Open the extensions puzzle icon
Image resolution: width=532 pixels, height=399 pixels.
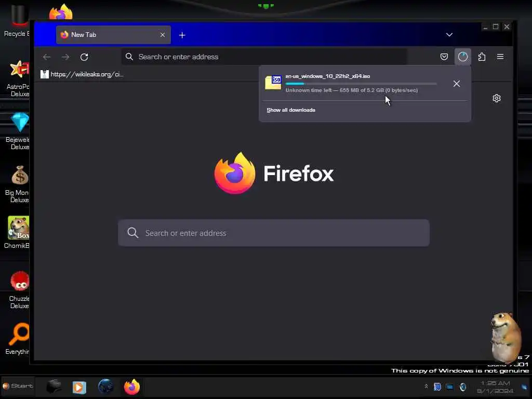click(x=482, y=57)
